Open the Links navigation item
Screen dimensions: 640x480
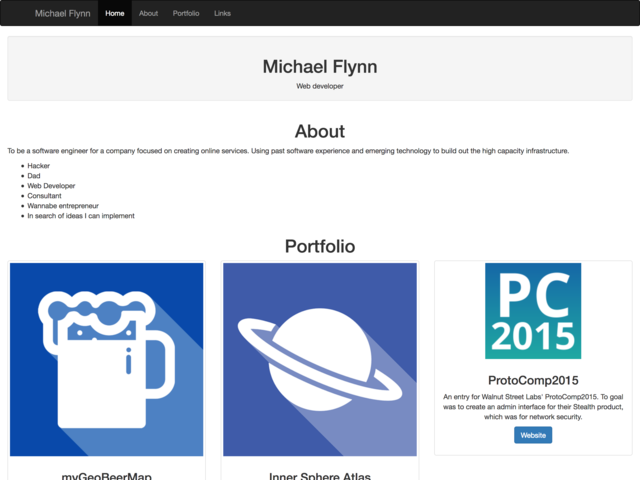point(222,14)
